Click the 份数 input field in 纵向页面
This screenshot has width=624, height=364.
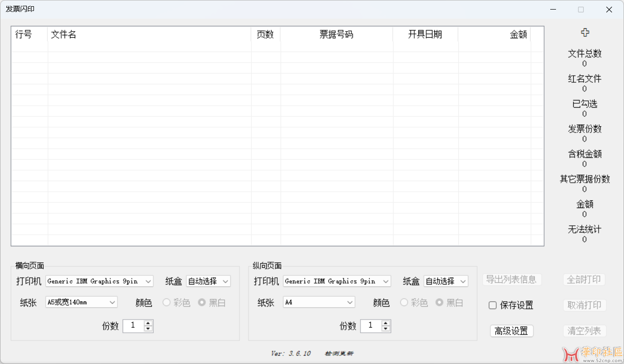[x=371, y=326]
